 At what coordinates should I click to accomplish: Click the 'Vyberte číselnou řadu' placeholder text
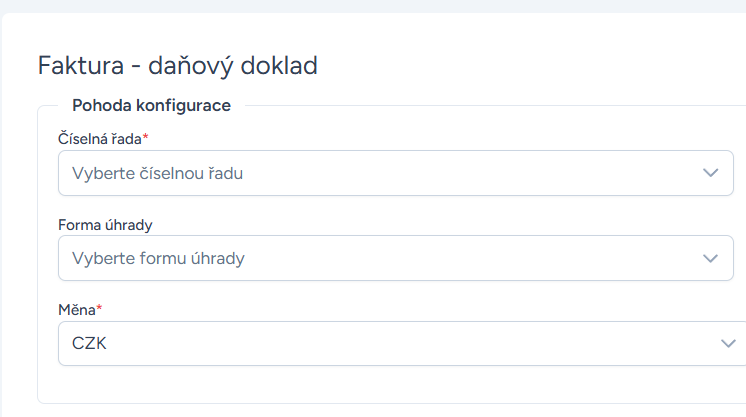click(x=157, y=173)
